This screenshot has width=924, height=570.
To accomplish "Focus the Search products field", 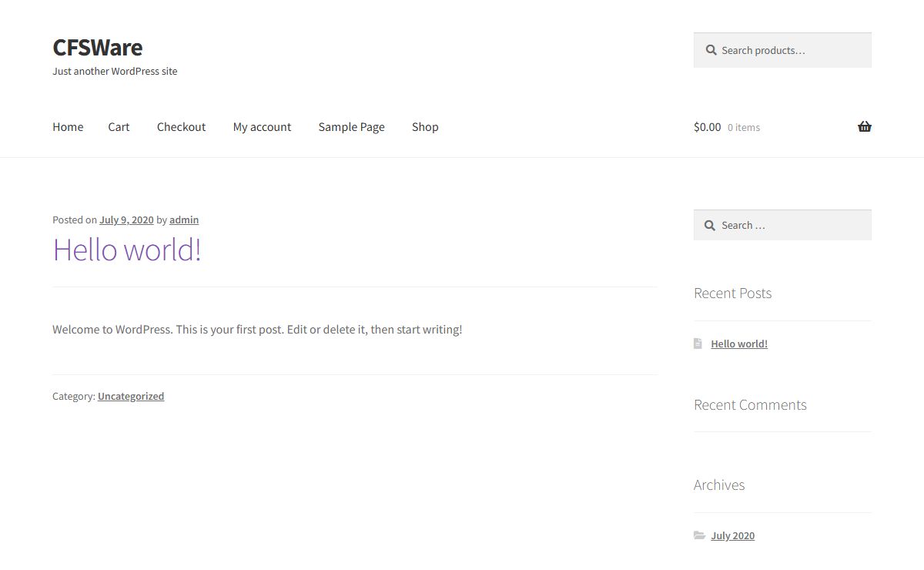I will (782, 50).
